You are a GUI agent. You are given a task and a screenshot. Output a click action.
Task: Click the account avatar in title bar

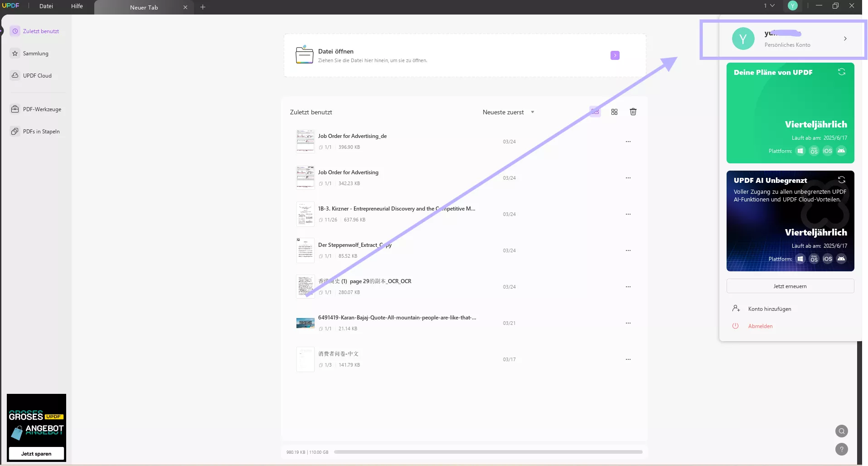click(x=792, y=5)
